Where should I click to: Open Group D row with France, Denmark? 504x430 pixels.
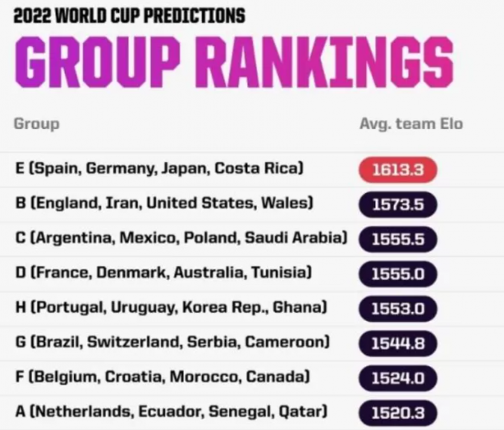(x=163, y=273)
